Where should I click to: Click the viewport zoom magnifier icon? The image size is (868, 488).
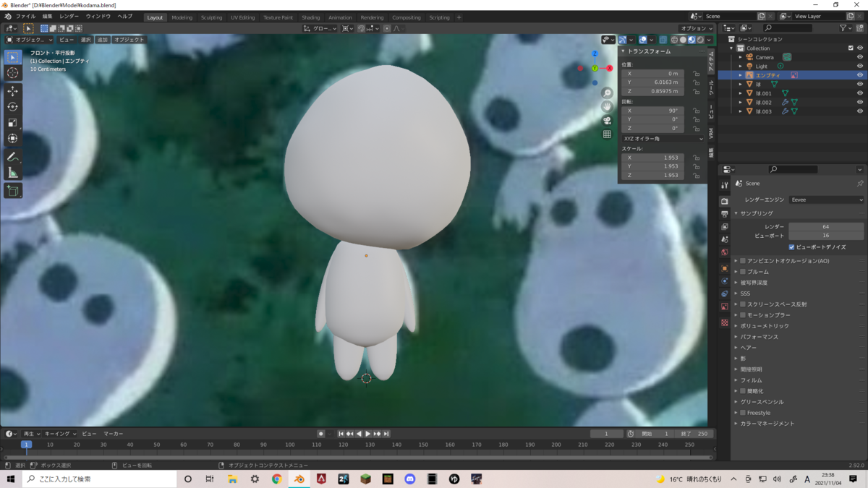coord(607,93)
